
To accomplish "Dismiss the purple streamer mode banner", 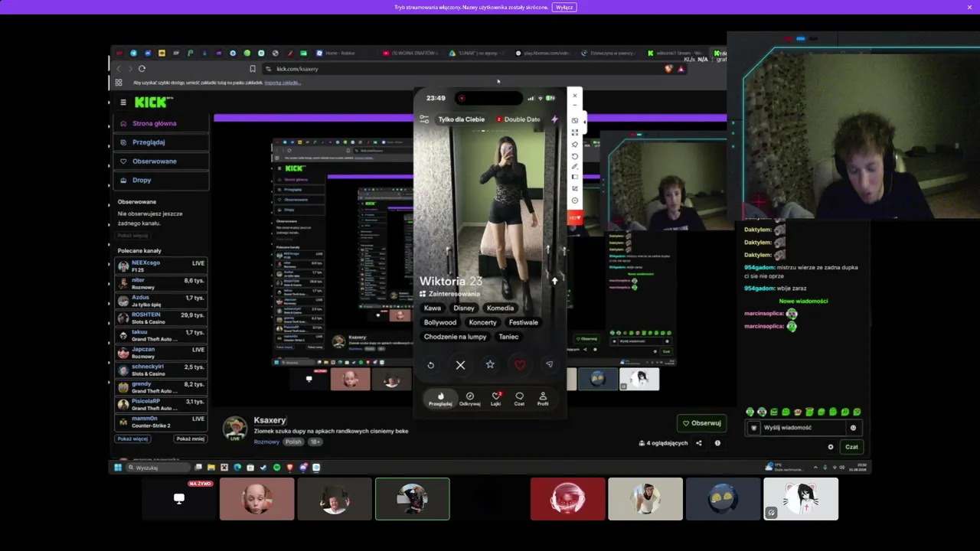I will click(x=969, y=7).
